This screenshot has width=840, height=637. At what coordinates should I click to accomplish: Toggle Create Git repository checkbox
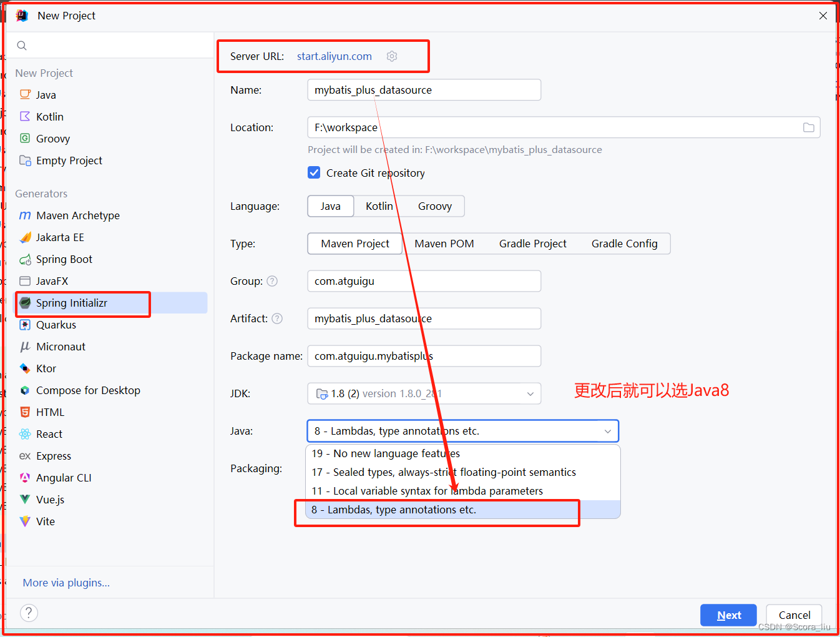[314, 172]
